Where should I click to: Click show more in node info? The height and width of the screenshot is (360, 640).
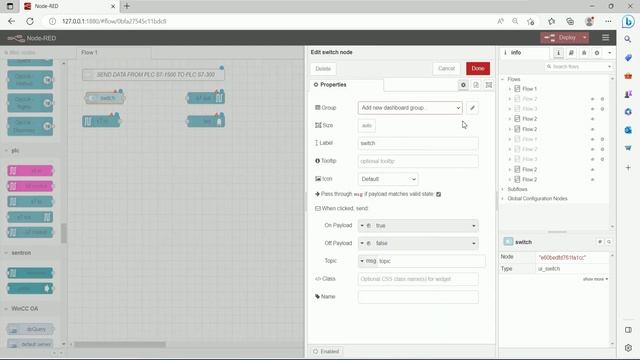point(595,279)
